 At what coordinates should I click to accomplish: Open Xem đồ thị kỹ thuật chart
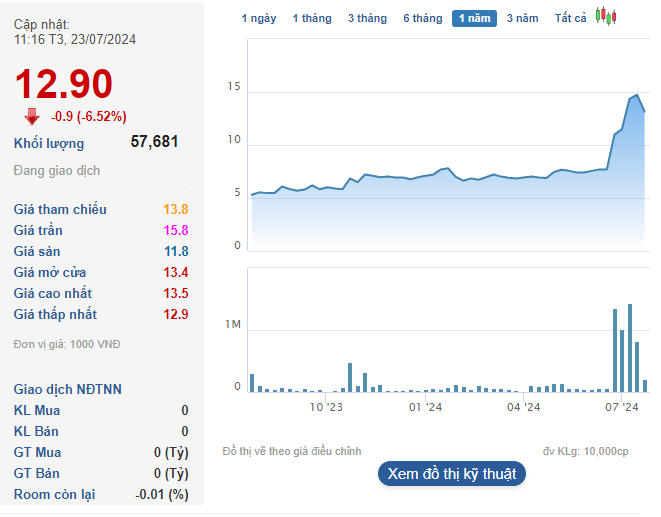pos(452,474)
